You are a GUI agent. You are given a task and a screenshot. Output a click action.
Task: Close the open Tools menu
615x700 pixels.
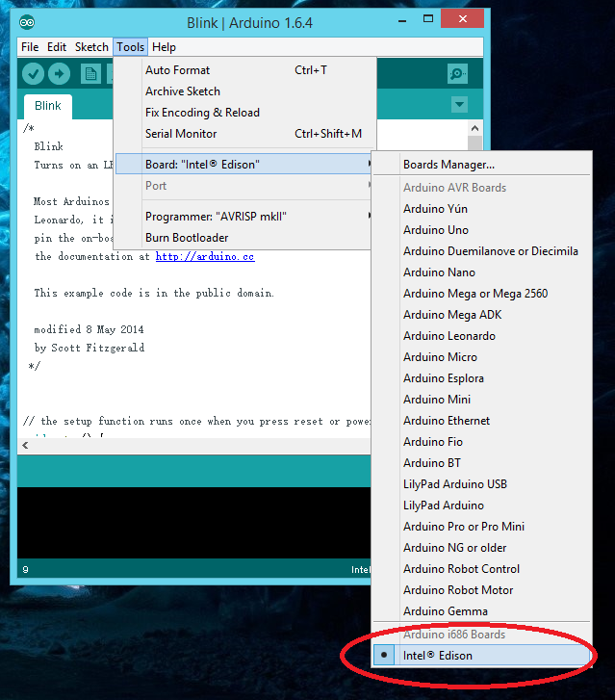[x=130, y=47]
